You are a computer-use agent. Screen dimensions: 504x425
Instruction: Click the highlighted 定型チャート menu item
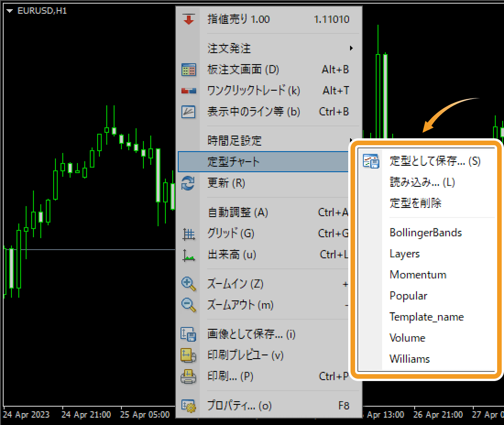263,162
